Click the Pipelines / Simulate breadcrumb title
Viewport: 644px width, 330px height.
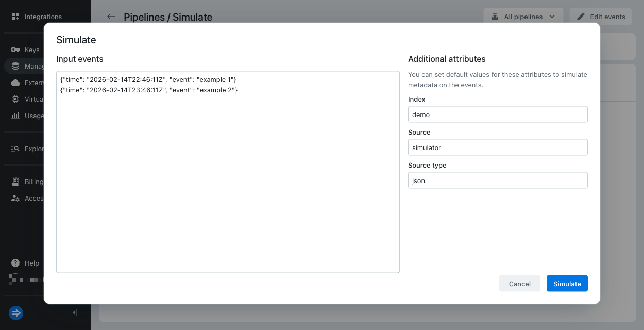pos(168,17)
